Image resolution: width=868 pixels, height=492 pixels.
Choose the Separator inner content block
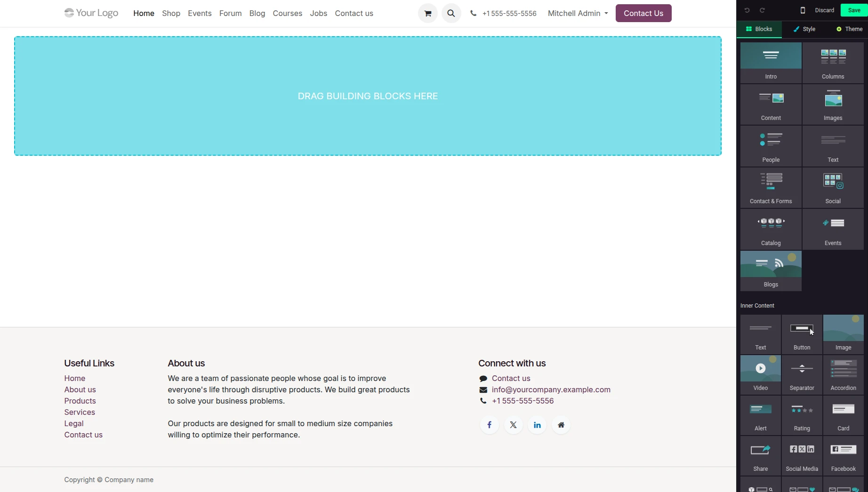point(802,375)
